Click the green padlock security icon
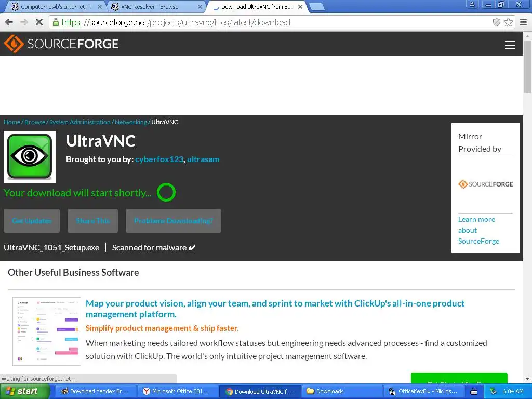532x399 pixels. click(x=56, y=22)
